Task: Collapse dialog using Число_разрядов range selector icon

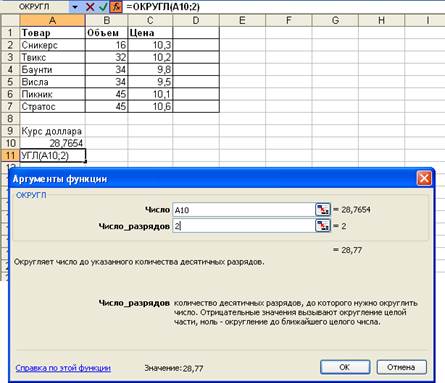Action: tap(323, 226)
